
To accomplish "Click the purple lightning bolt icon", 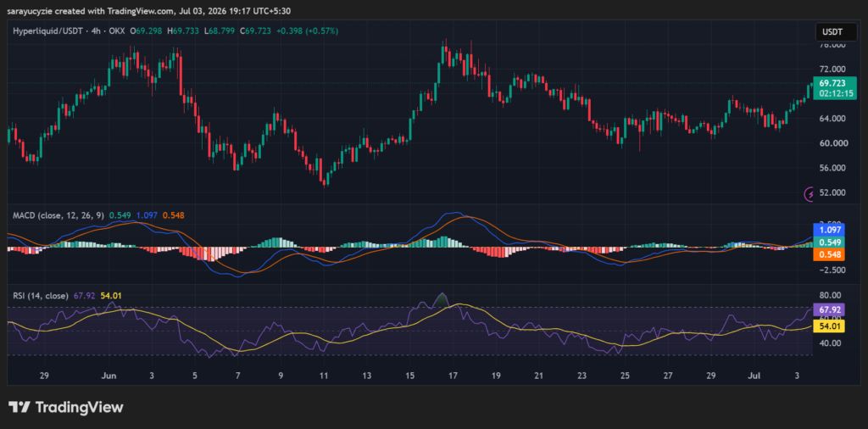I will click(810, 194).
